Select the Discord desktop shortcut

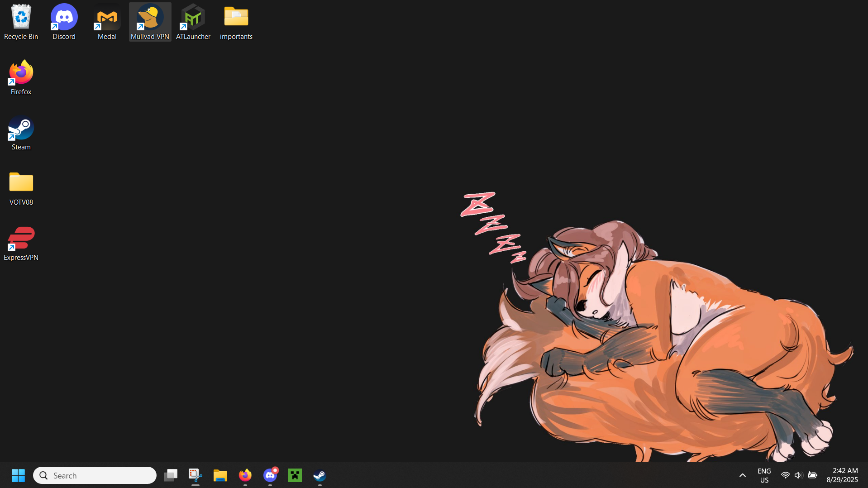tap(64, 22)
